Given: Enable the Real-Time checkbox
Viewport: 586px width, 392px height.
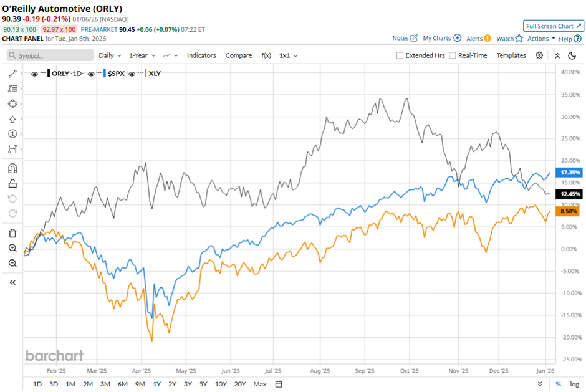Looking at the screenshot, I should [453, 55].
